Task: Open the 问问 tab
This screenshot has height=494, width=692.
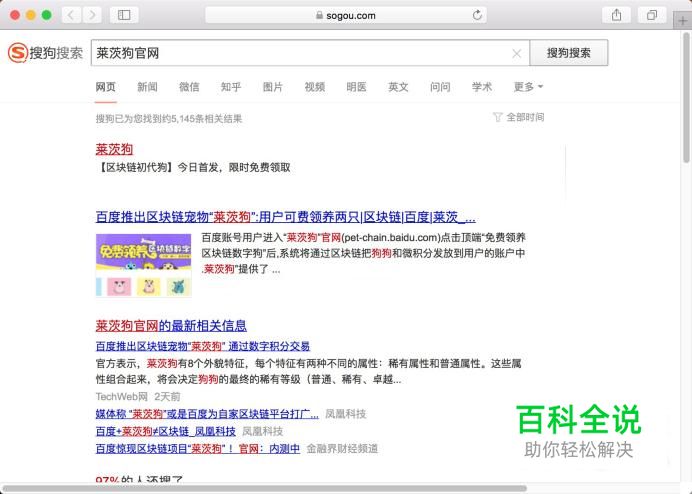Action: coord(440,87)
